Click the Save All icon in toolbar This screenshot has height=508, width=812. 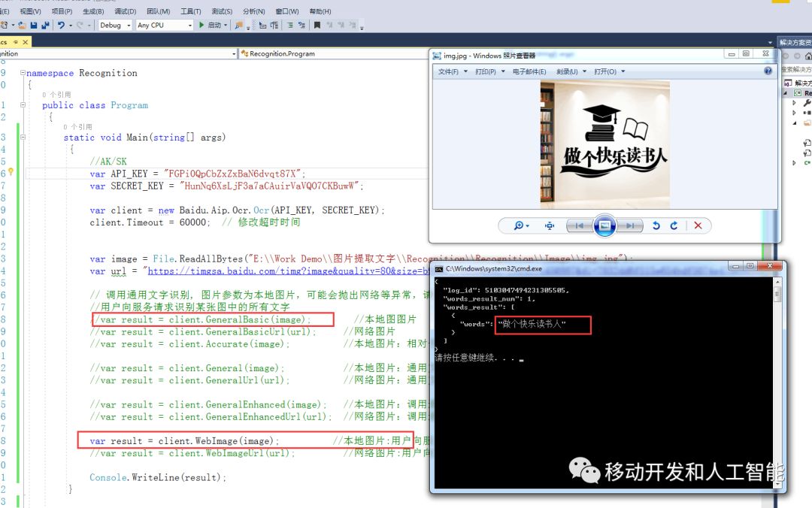click(45, 25)
